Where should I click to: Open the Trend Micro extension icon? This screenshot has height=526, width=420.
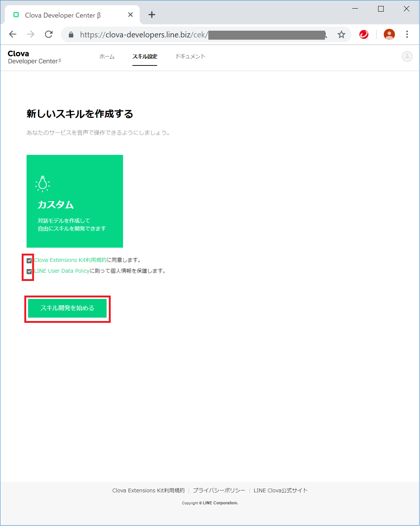click(364, 34)
